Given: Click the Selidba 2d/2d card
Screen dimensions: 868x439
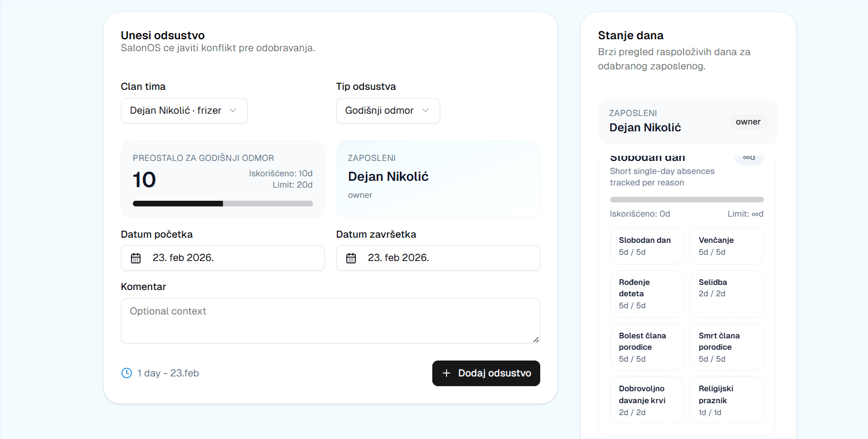Looking at the screenshot, I should click(727, 293).
